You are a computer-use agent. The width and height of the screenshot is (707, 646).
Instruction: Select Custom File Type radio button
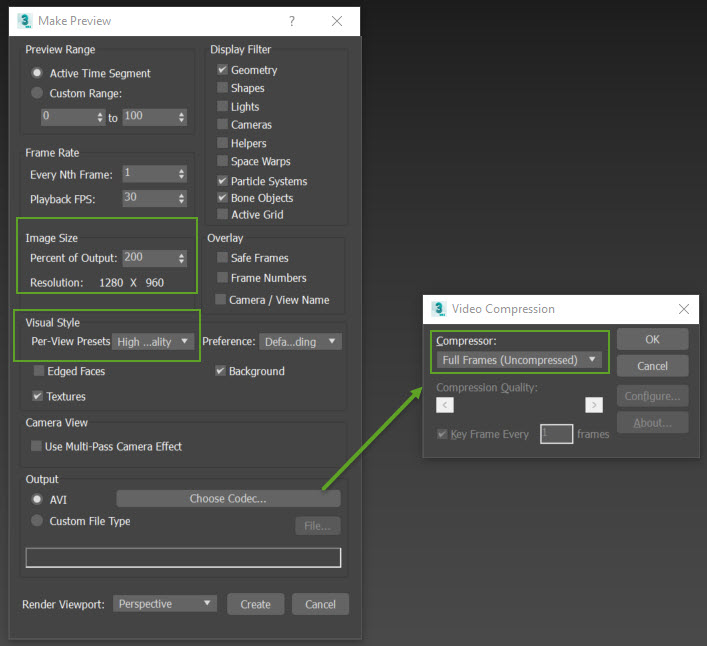click(37, 520)
